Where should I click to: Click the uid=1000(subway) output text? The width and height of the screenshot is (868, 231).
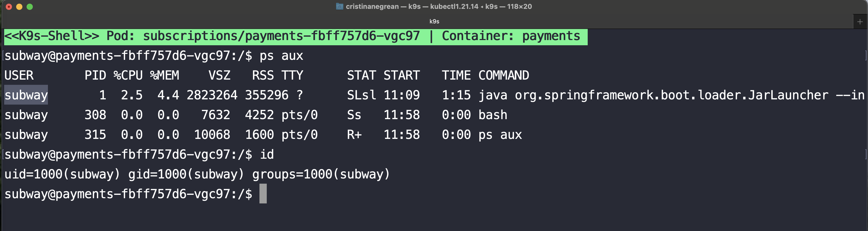coord(62,174)
